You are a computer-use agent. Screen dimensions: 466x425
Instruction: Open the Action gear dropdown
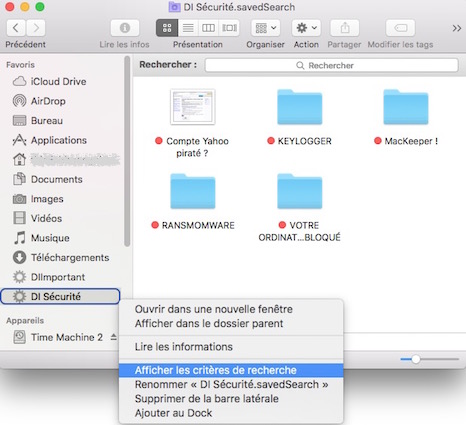click(x=306, y=28)
